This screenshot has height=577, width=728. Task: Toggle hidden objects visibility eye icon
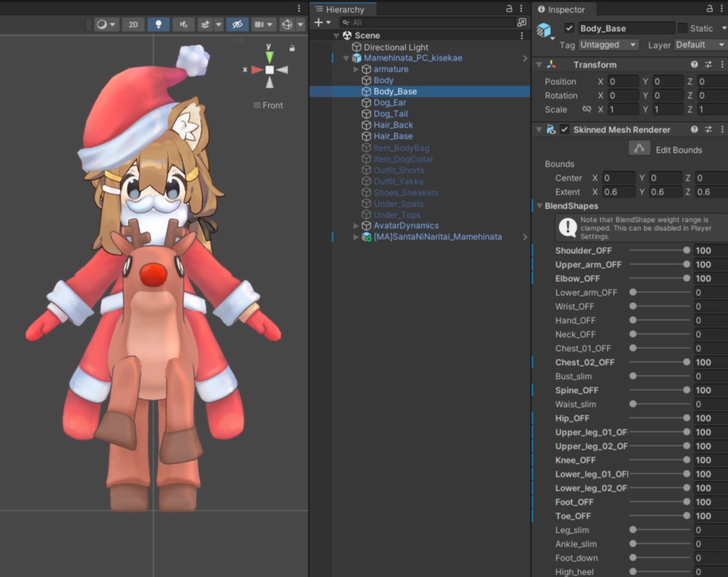click(237, 24)
